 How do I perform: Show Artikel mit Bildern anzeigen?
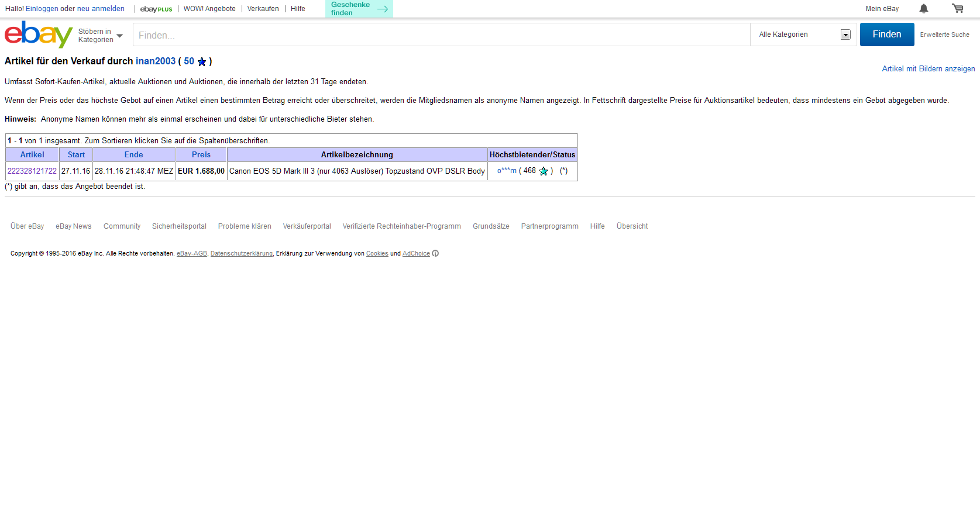pyautogui.click(x=928, y=68)
